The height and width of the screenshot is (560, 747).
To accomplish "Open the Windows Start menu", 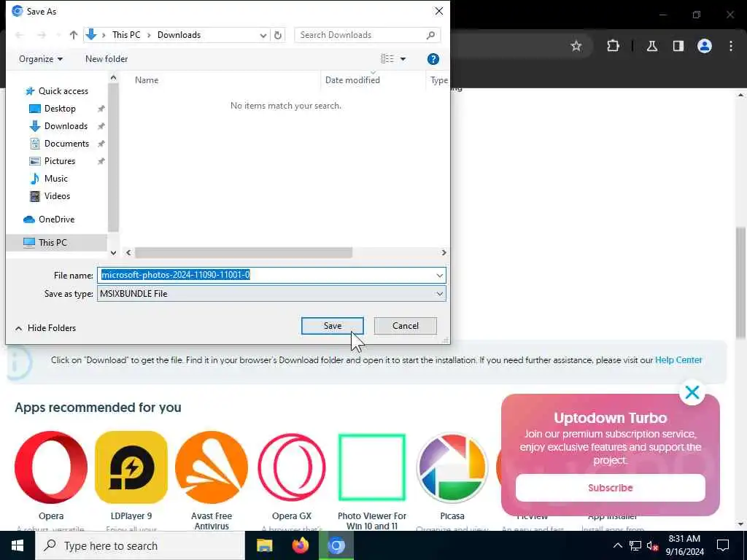I will click(x=18, y=545).
